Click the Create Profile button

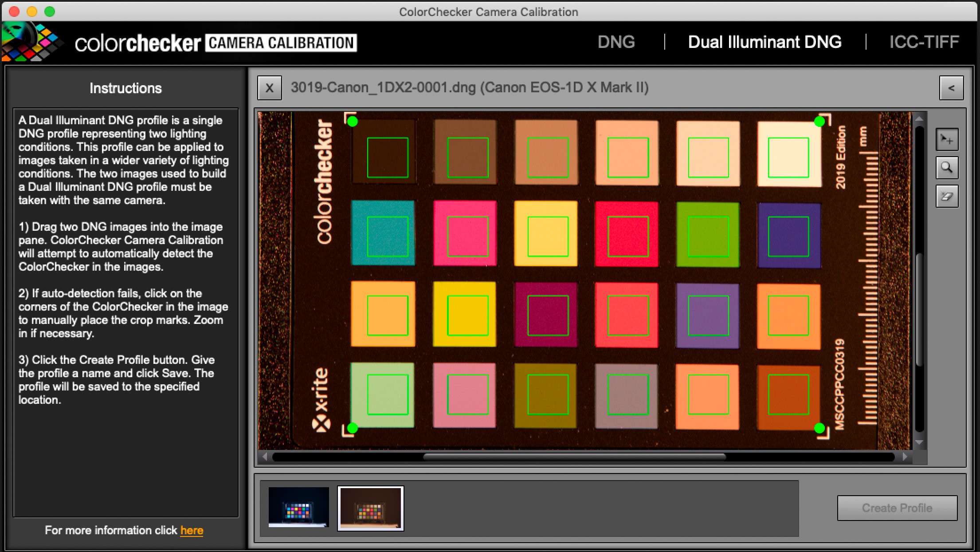click(x=897, y=508)
